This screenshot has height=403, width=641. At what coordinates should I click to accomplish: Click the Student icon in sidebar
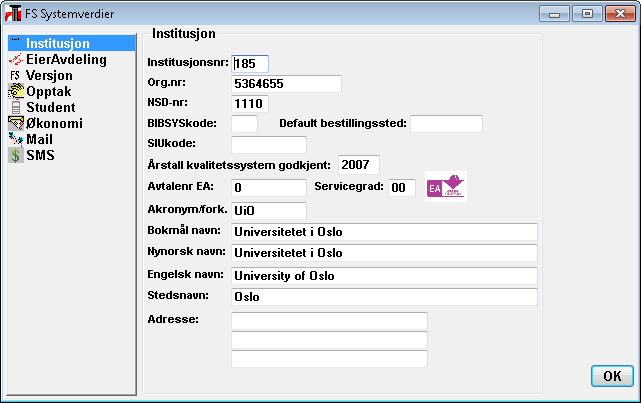click(16, 107)
